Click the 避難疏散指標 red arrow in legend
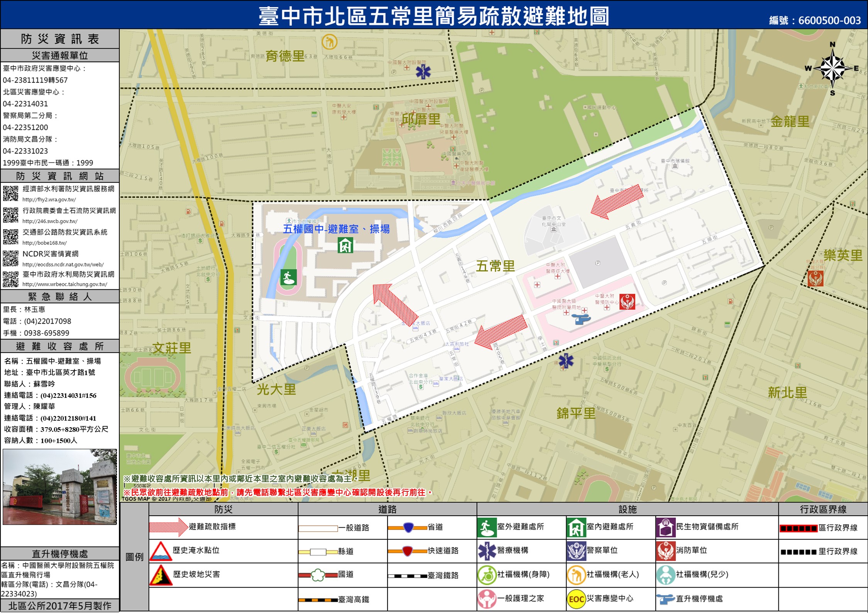Viewport: 868px width, 613px height. (168, 527)
